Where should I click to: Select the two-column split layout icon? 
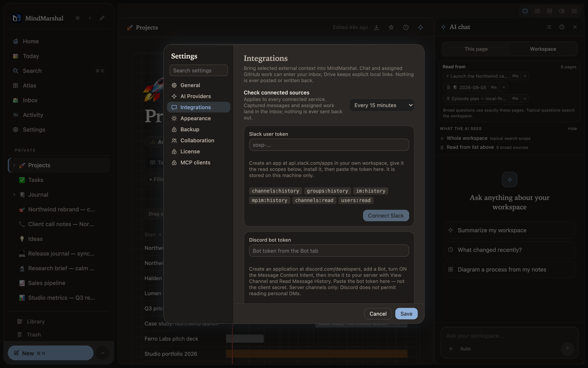coord(537,11)
